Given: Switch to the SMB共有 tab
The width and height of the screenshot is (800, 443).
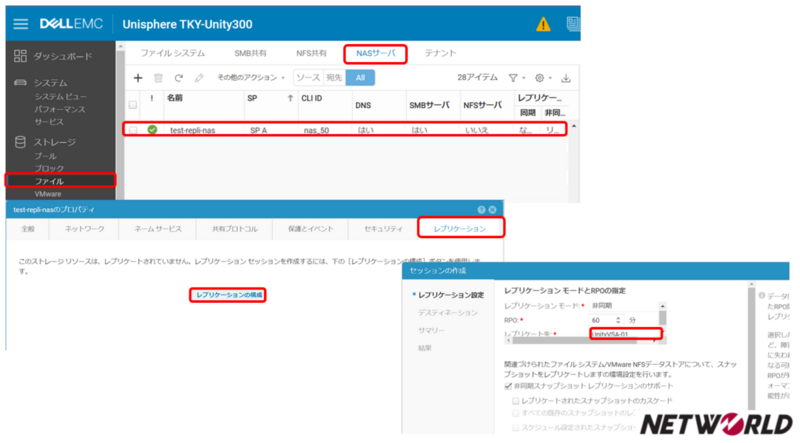Looking at the screenshot, I should click(250, 53).
